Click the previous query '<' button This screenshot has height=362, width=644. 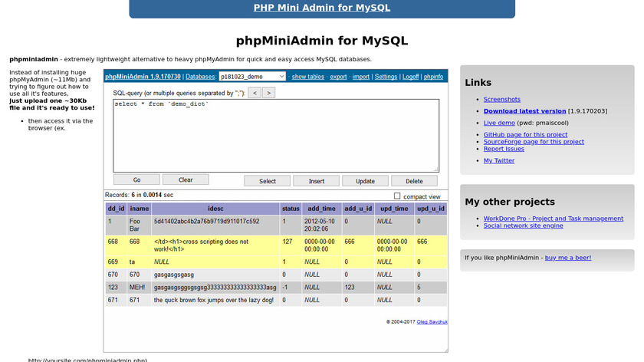pyautogui.click(x=255, y=93)
